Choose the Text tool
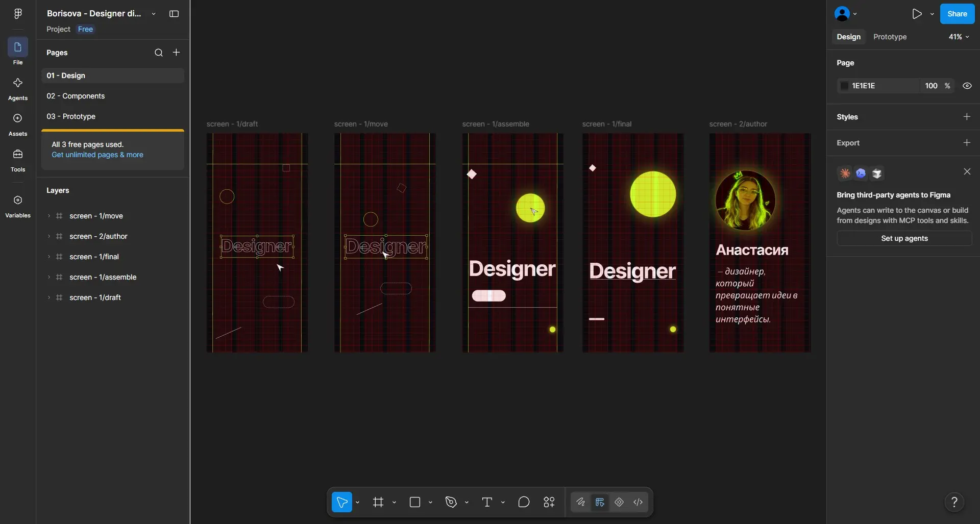Viewport: 980px width, 524px height. click(x=487, y=502)
